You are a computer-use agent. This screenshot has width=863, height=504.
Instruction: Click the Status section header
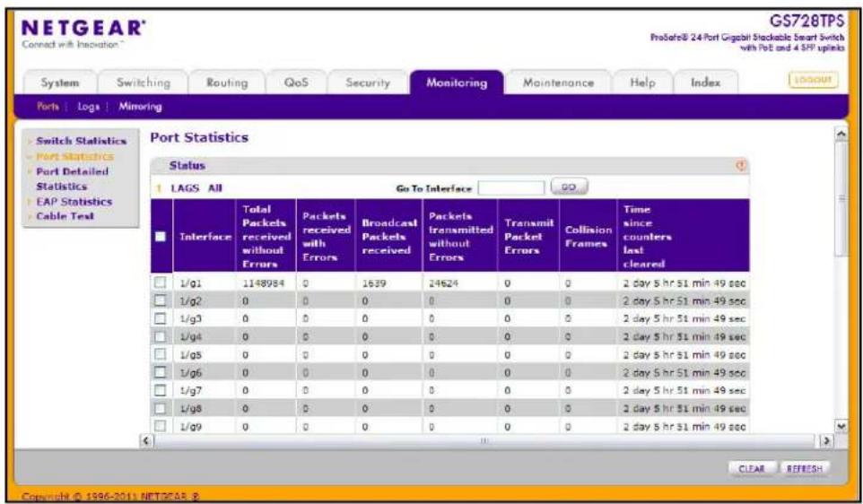[x=449, y=166]
